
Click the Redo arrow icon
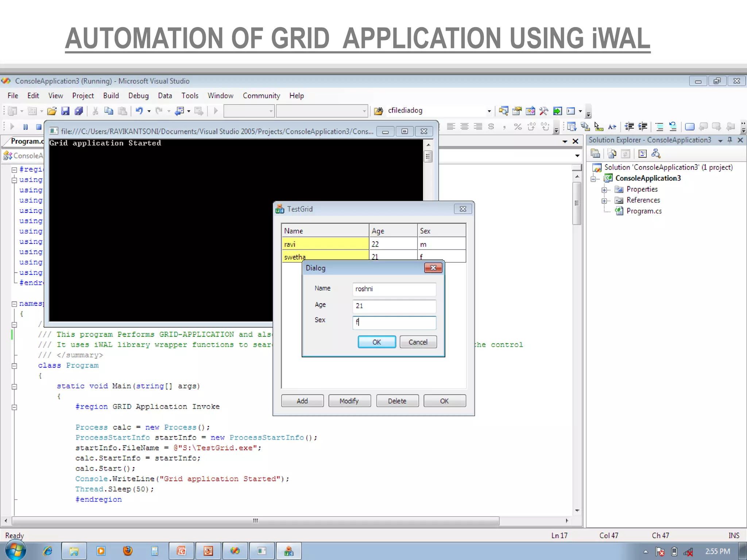(159, 111)
